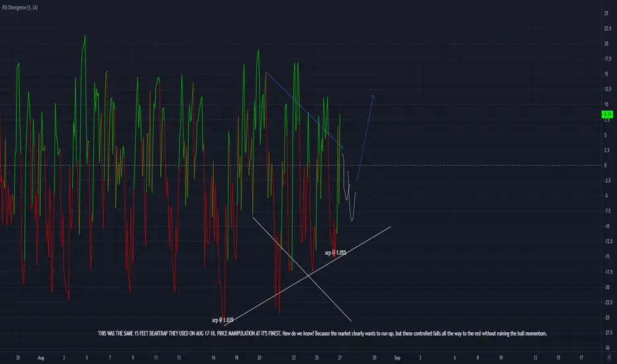Click the Aug label on the date axis
The image size is (617, 364).
click(x=41, y=357)
